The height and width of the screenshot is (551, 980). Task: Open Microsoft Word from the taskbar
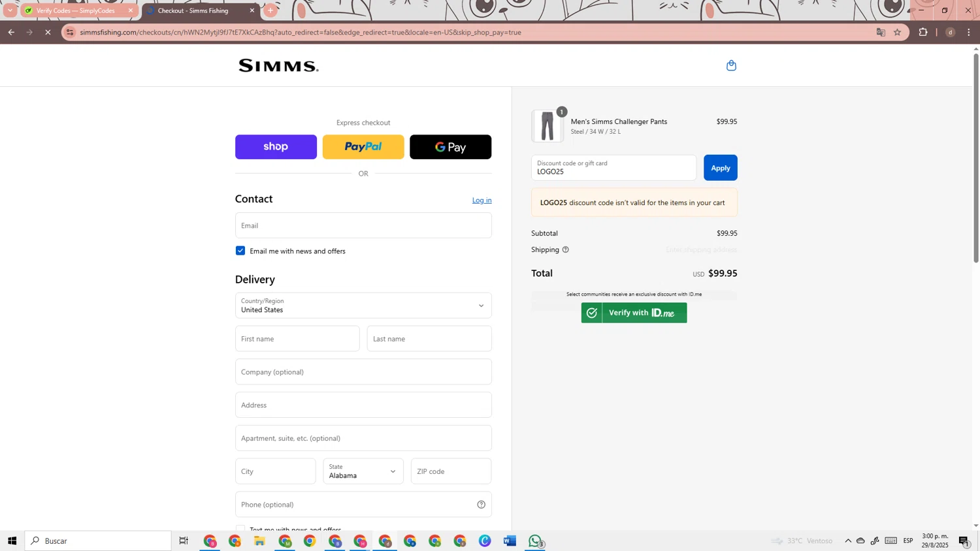pyautogui.click(x=510, y=541)
